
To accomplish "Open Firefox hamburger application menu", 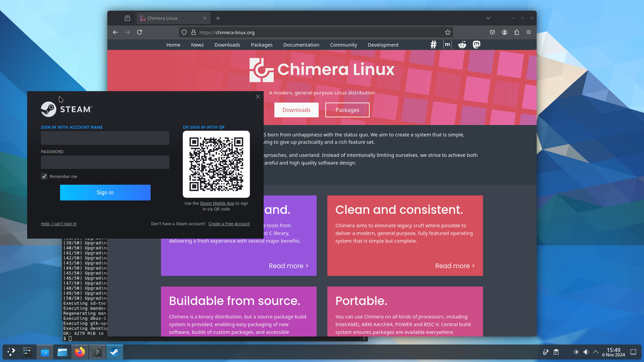I will pos(529,32).
